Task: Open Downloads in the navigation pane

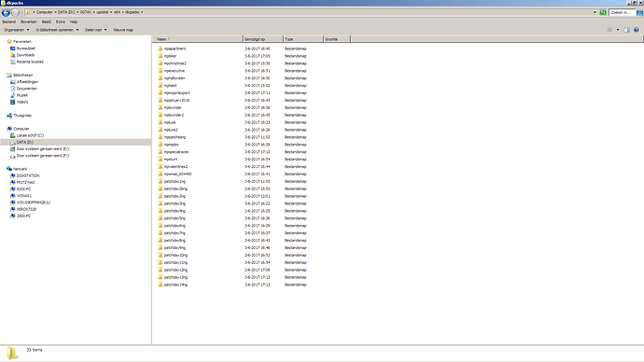Action: (25, 55)
